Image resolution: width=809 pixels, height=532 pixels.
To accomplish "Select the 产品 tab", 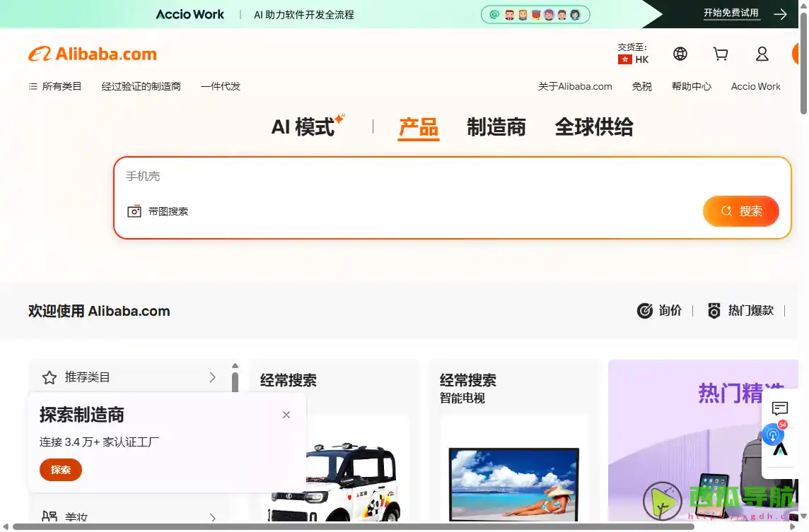I will pyautogui.click(x=419, y=127).
